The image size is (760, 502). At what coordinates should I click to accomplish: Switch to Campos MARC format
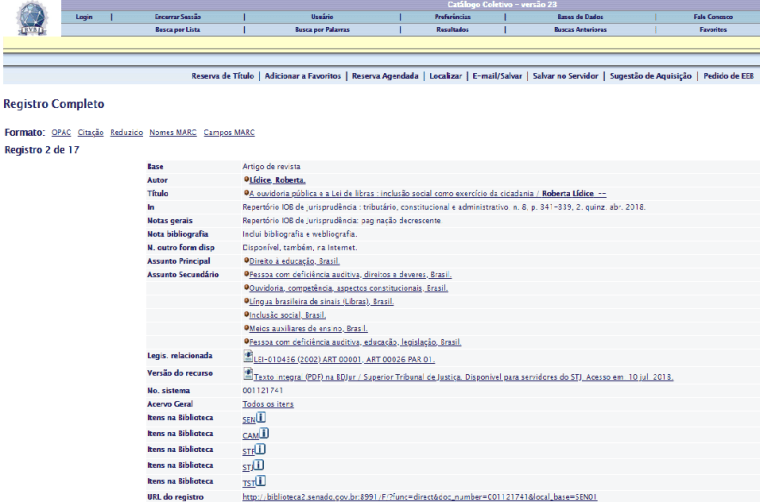tap(229, 132)
